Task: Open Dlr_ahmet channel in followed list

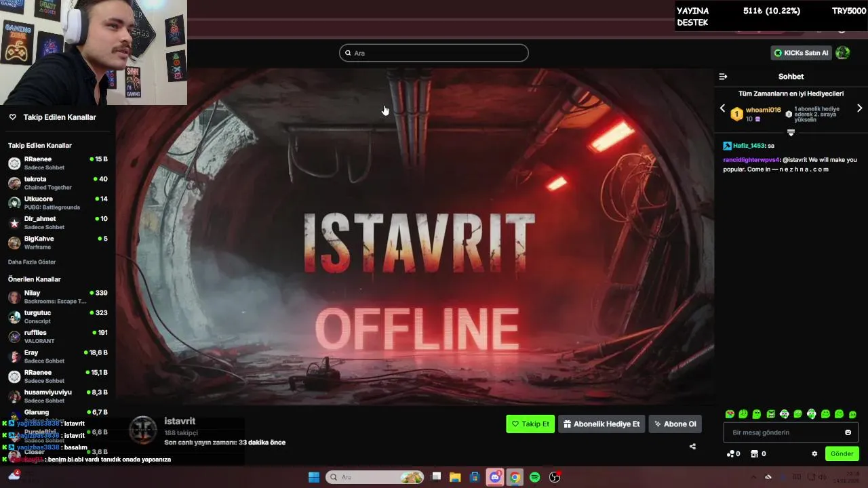Action: pyautogui.click(x=58, y=222)
